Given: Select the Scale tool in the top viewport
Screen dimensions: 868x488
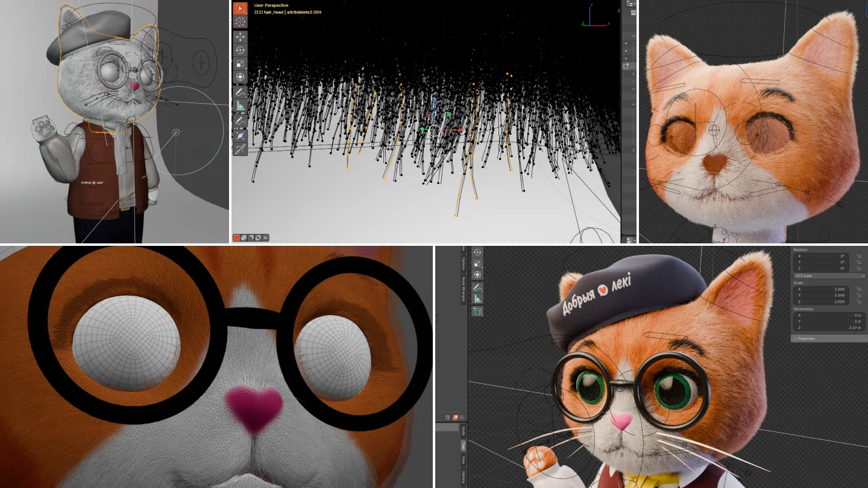Looking at the screenshot, I should [240, 64].
